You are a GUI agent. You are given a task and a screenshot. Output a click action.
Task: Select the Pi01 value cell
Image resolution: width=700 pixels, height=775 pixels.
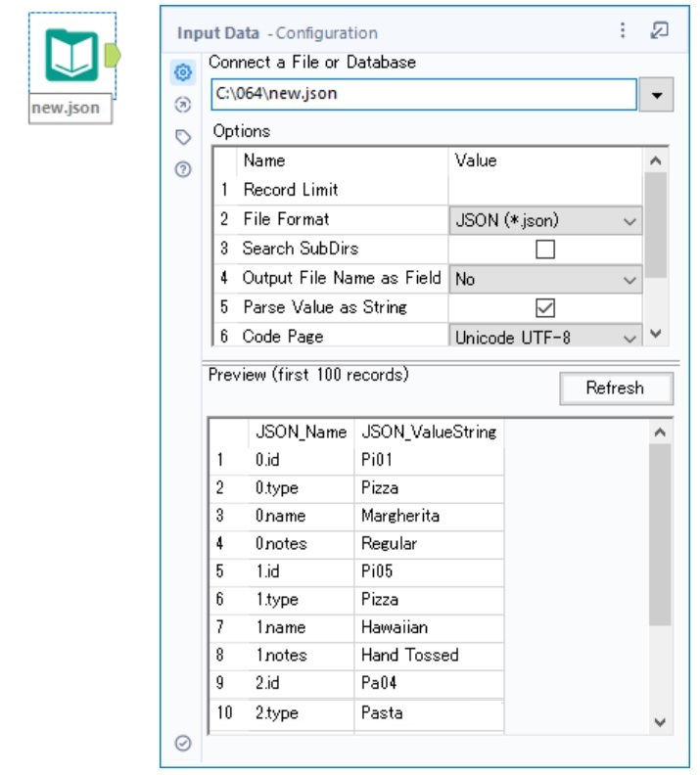click(429, 460)
